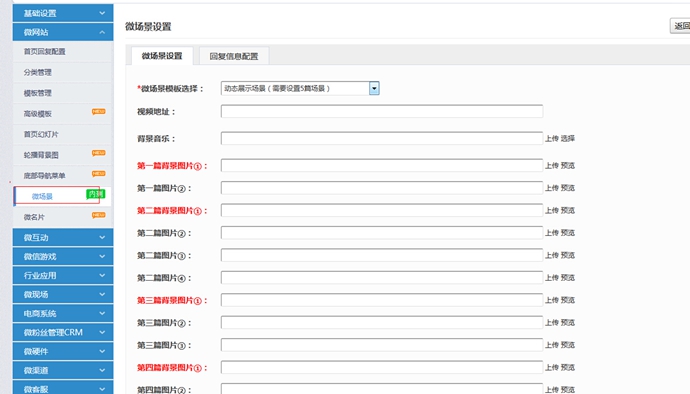Screen dimensions: 690x394
Task: Click 预览 for 第一篇图片②
Action: click(x=568, y=188)
